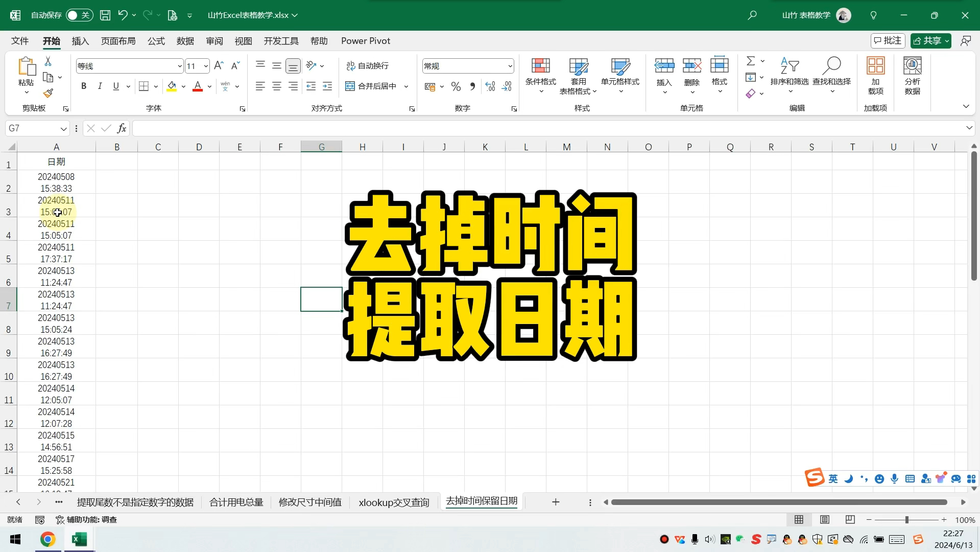Open Find and Select (查找和选择)
This screenshot has height=552, width=980.
[831, 76]
